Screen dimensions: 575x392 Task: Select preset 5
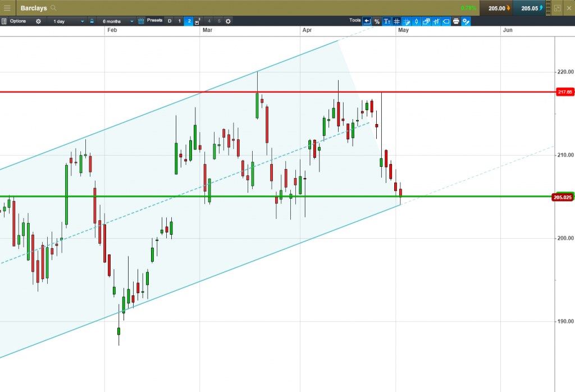[220, 21]
